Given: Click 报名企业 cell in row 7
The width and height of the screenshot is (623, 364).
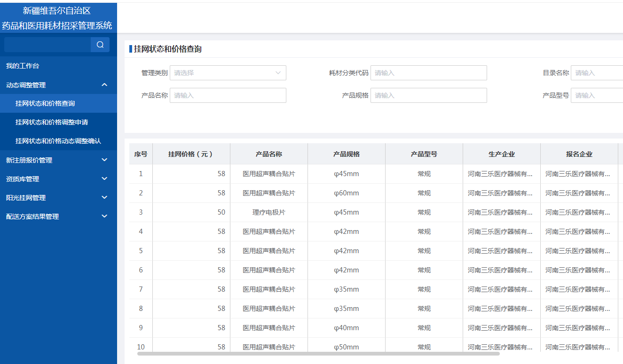Looking at the screenshot, I should point(579,289).
